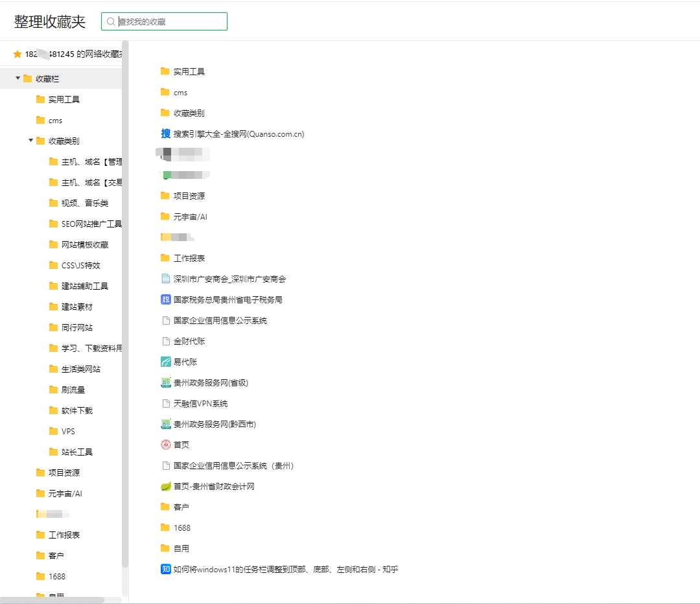The image size is (700, 604).
Task: Click the 收藏类别 folder icon in main list
Action: [x=165, y=113]
